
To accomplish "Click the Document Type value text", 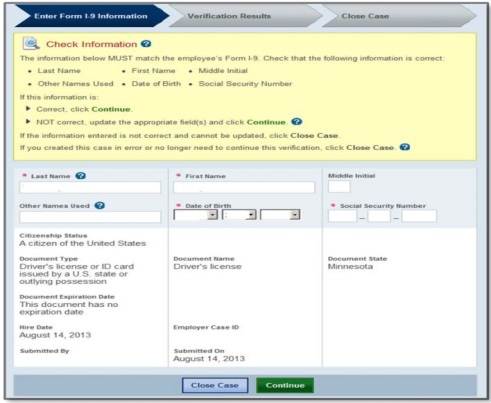I will 77,274.
